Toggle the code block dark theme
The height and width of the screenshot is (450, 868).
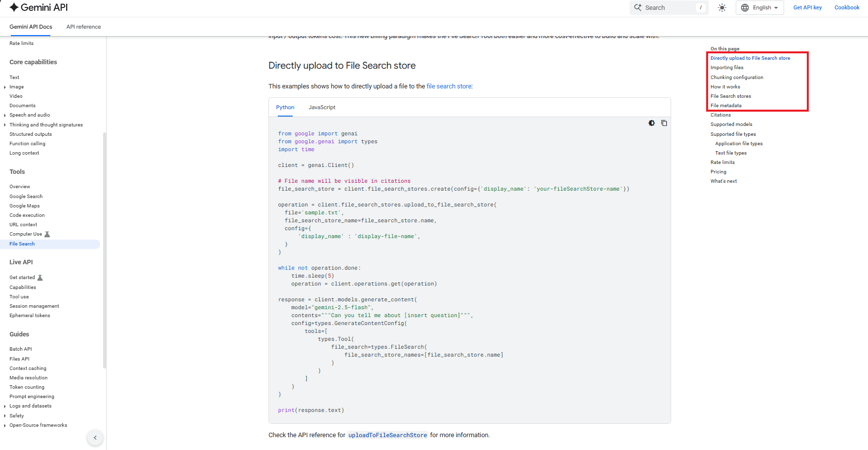[652, 123]
